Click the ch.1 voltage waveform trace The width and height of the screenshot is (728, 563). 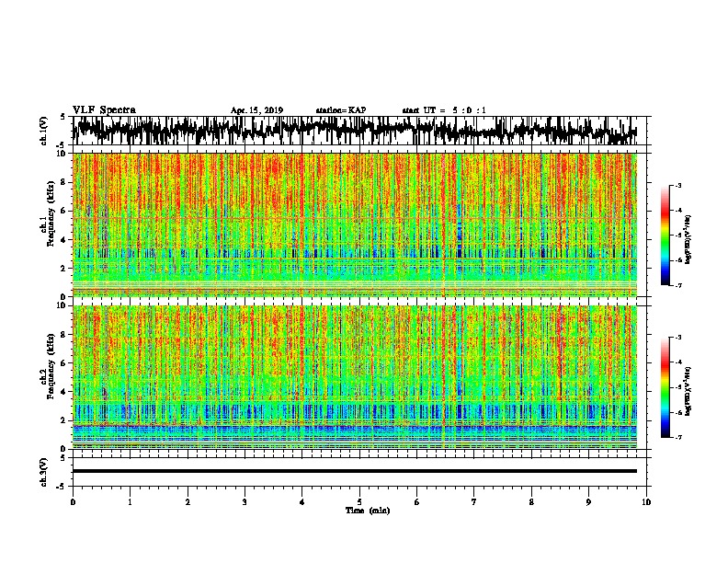pyautogui.click(x=355, y=131)
